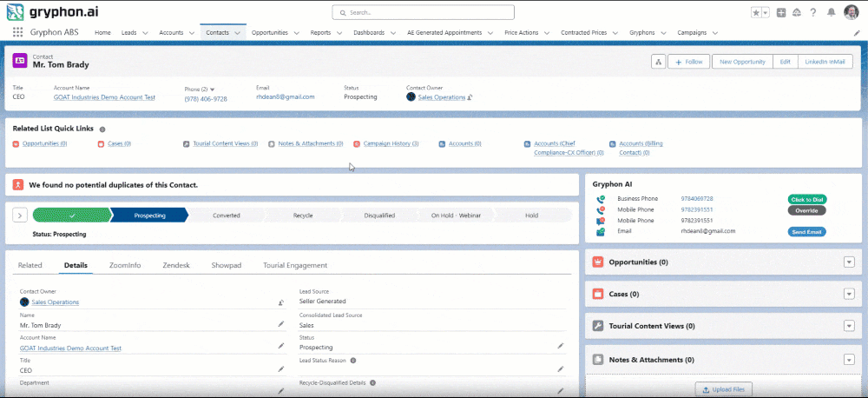
Task: Edit the Name field pencil icon
Action: [x=281, y=324]
